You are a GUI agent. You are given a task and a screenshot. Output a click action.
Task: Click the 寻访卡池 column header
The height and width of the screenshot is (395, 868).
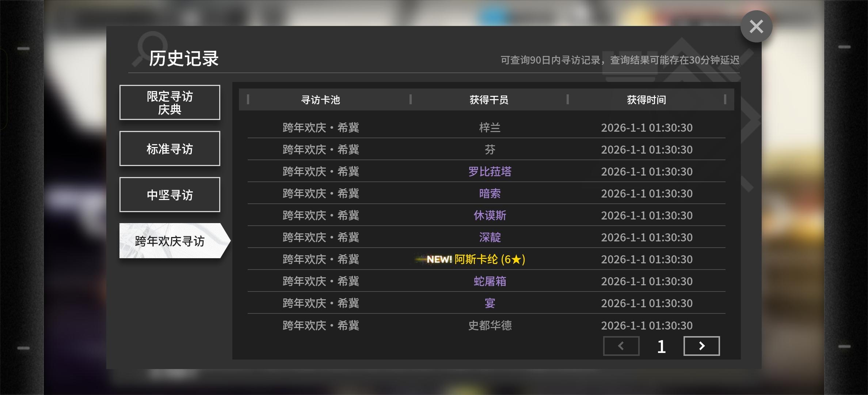[320, 99]
